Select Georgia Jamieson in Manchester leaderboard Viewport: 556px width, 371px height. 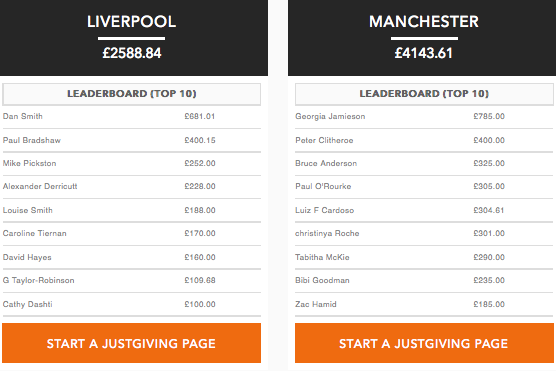424,117
